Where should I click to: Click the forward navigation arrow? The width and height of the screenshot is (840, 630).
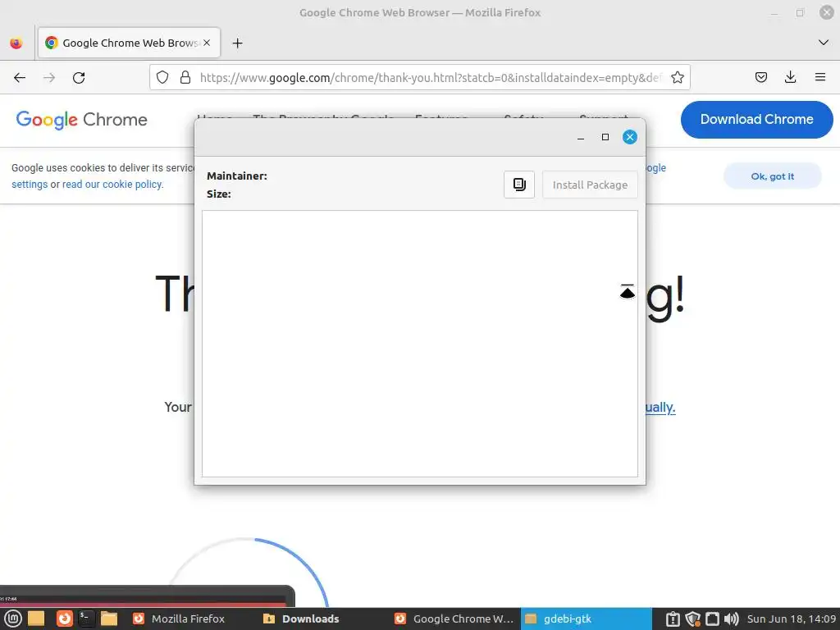(x=49, y=78)
